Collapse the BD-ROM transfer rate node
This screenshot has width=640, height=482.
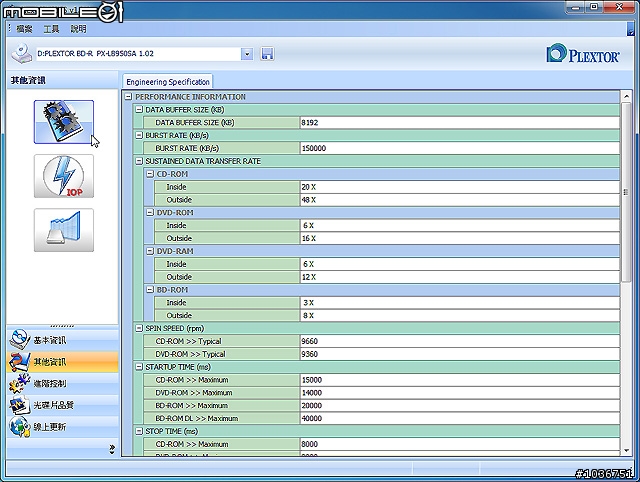point(150,289)
